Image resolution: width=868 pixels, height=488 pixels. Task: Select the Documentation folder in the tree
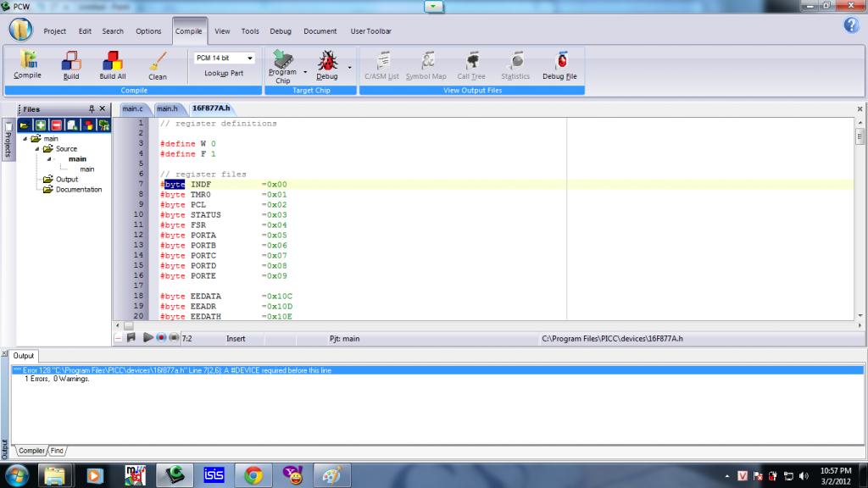tap(78, 190)
